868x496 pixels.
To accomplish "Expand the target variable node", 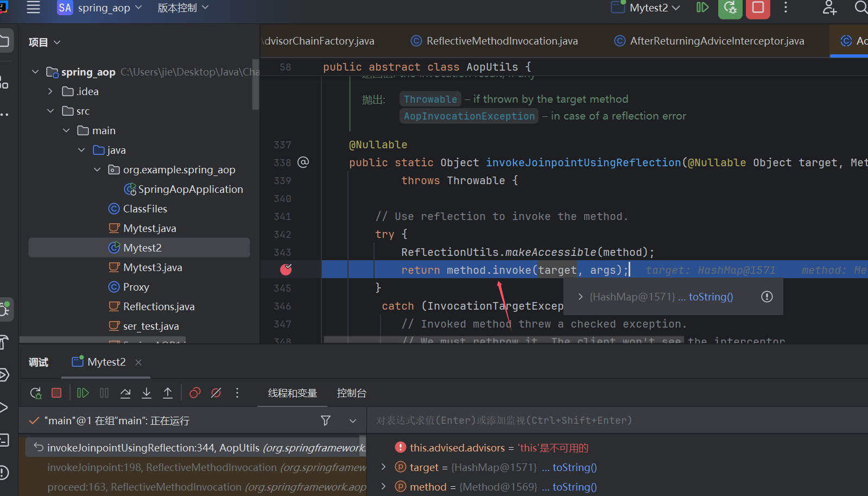I will tap(384, 467).
